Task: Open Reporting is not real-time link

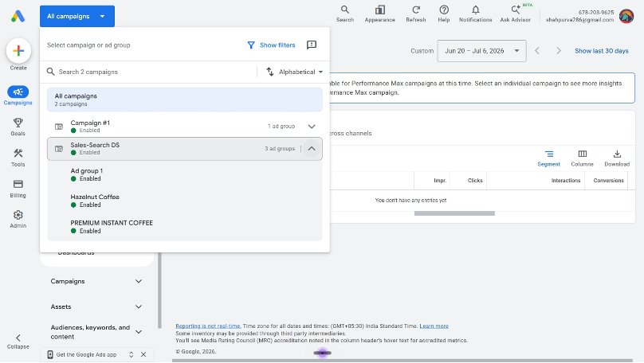Action: click(x=208, y=326)
